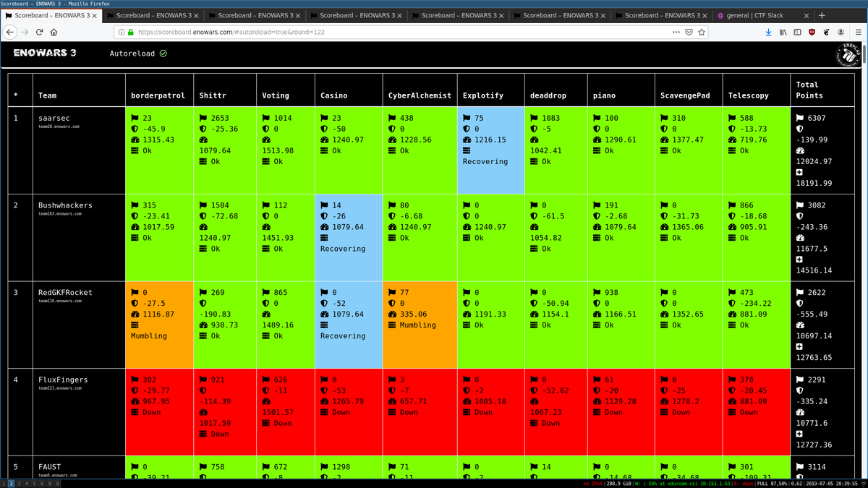Viewport: 868px width, 488px height.
Task: Click the CyberAlchemist column header
Action: click(420, 95)
